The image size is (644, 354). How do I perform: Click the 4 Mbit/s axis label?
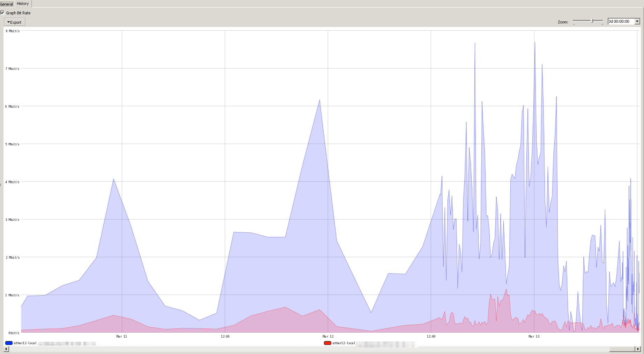pos(12,182)
